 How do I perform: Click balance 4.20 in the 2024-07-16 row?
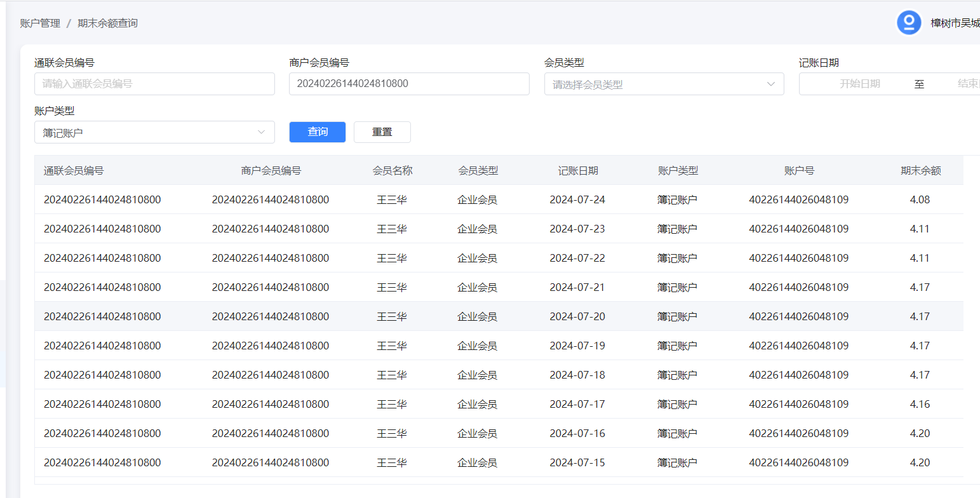(x=920, y=433)
